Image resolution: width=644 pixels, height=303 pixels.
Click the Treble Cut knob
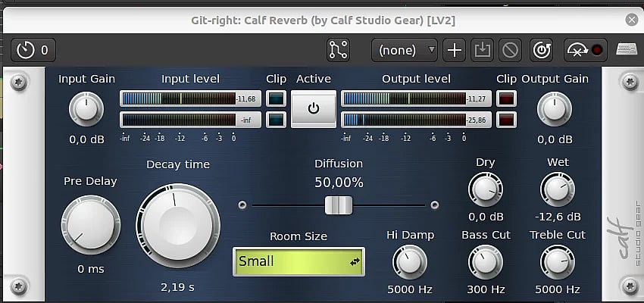(x=558, y=262)
